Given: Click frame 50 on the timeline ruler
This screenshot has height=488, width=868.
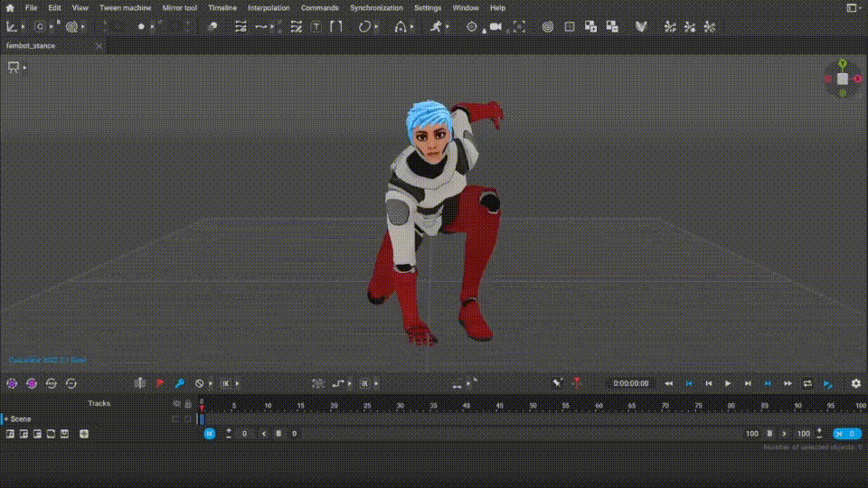Looking at the screenshot, I should (x=532, y=406).
